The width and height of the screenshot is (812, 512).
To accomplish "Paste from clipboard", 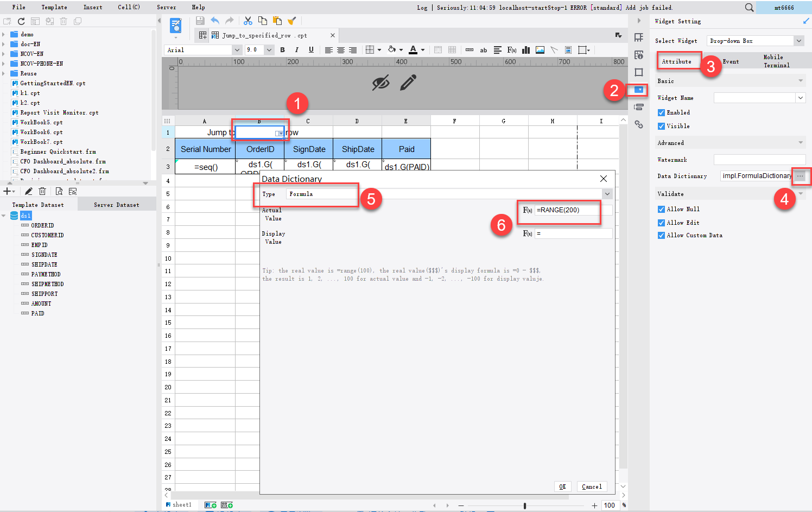I will tap(277, 21).
